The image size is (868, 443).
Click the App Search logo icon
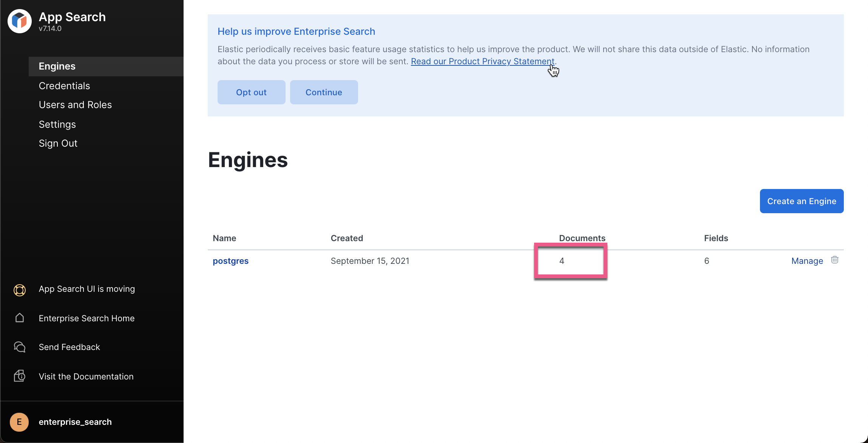click(x=20, y=21)
